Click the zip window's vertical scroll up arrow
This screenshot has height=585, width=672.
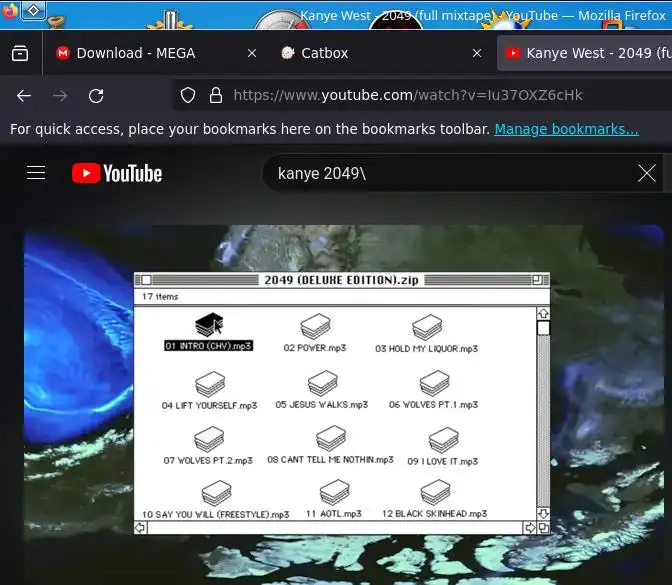(x=543, y=314)
